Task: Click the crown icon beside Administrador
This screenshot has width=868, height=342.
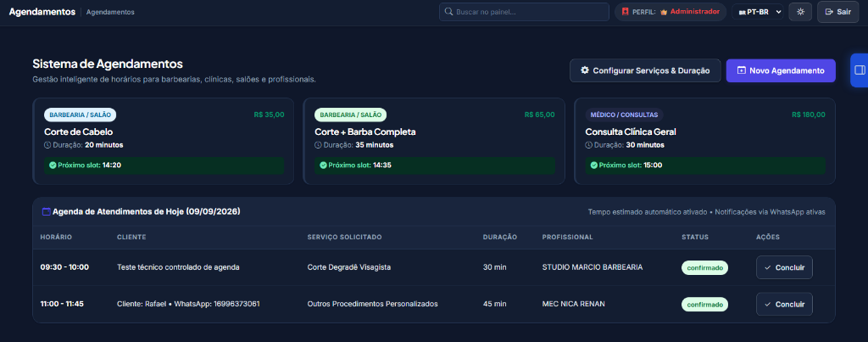Action: pos(664,12)
